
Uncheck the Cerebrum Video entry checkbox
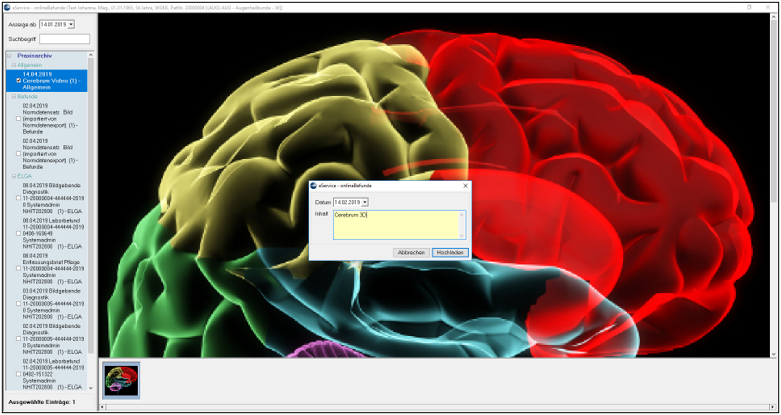18,80
